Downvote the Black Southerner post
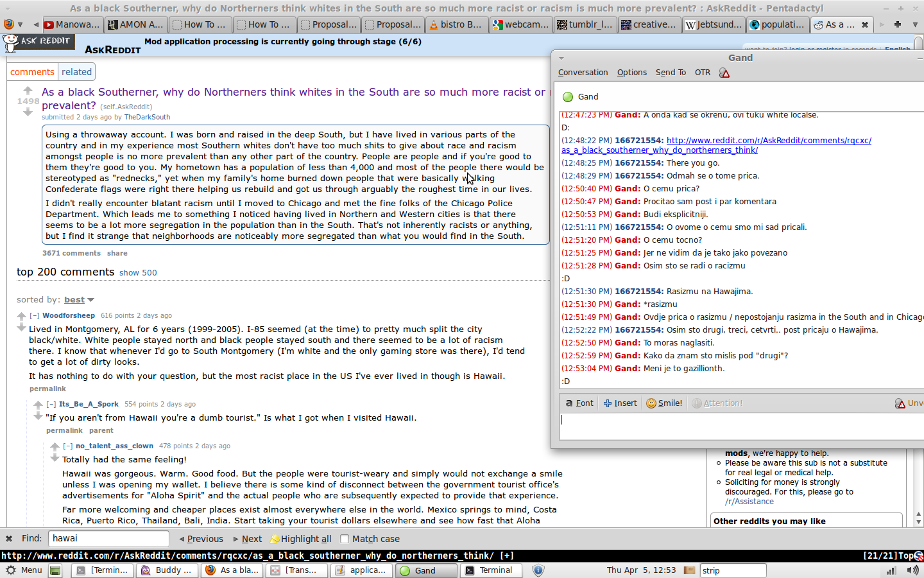This screenshot has width=924, height=578. click(28, 112)
